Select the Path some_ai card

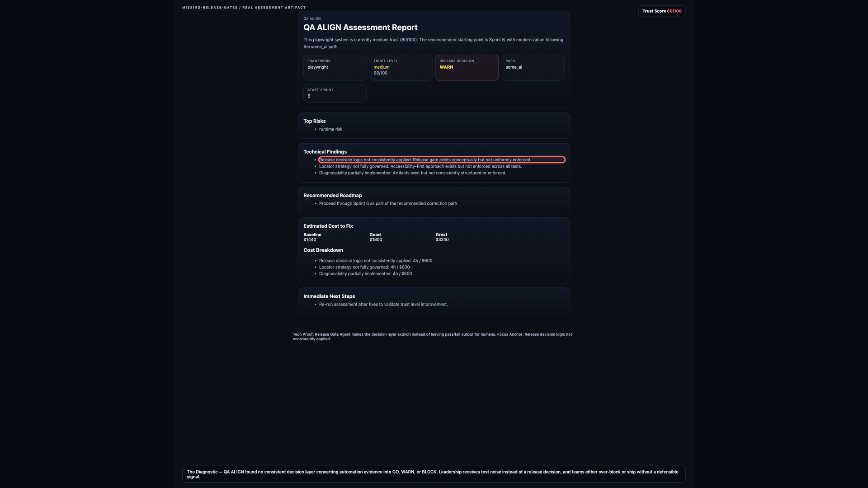[533, 68]
